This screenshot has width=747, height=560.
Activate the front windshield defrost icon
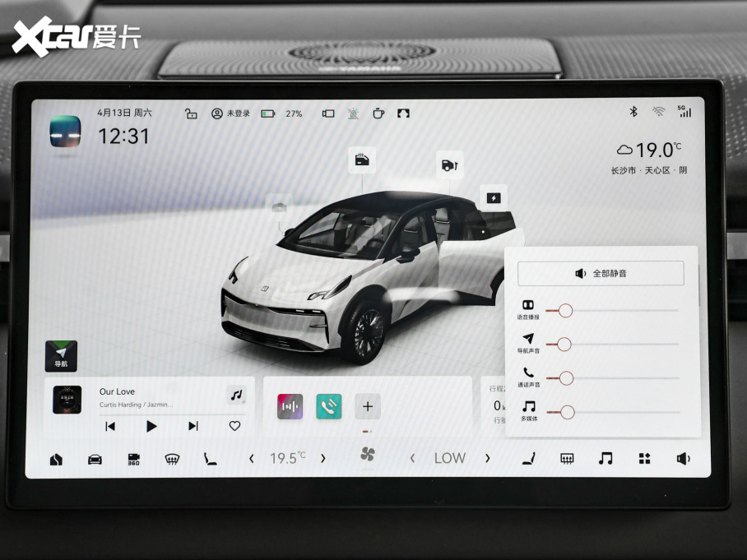(170, 458)
